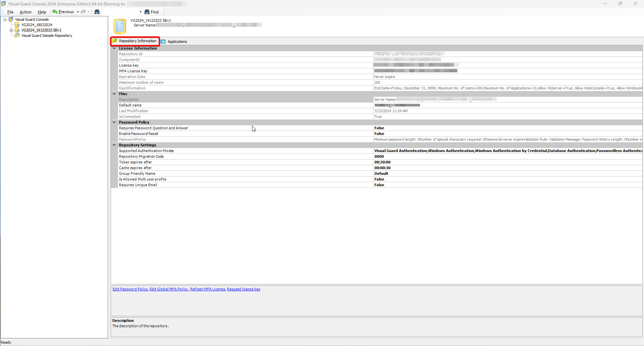Open the Action menu
The height and width of the screenshot is (346, 644).
(25, 12)
